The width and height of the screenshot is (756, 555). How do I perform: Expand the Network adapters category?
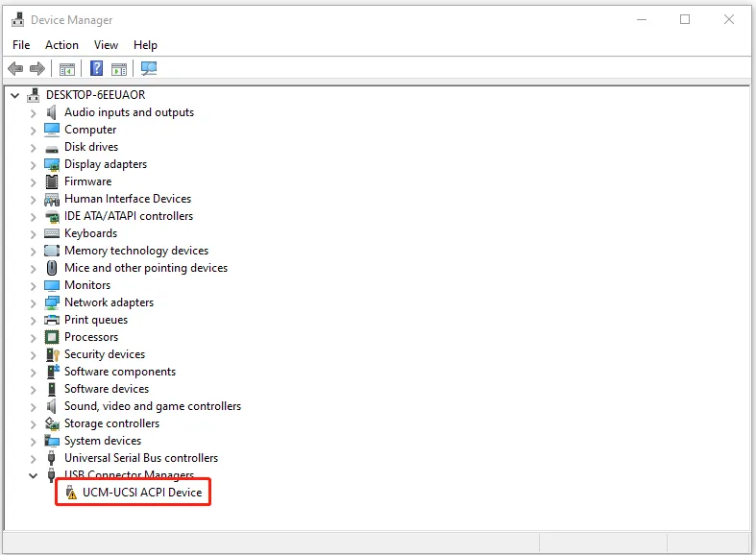pos(33,303)
